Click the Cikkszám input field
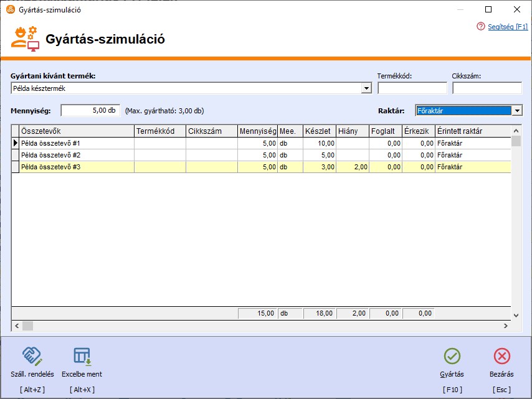Viewport: 532px width, 399px height. pos(487,88)
